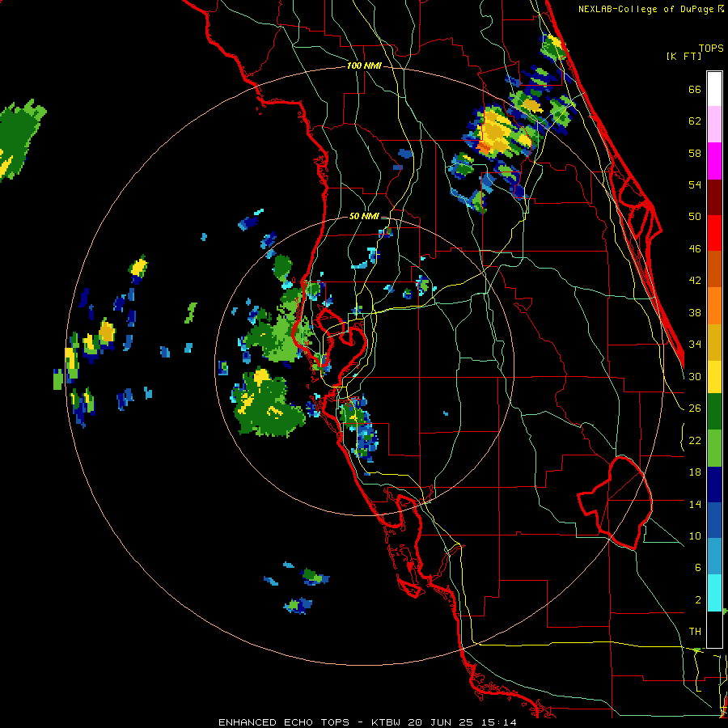
Task: Click the light green legend swatch near 22
Action: tap(714, 448)
